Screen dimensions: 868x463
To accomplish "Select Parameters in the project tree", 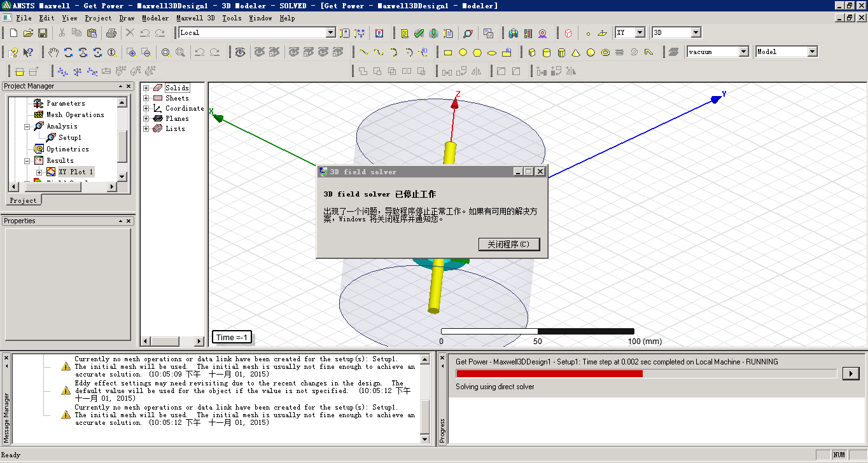I will 66,104.
